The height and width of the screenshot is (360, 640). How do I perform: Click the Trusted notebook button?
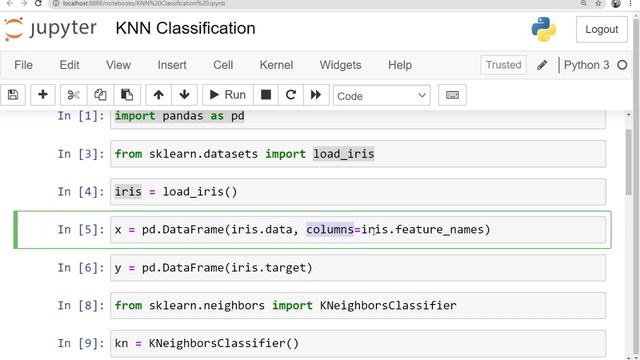pos(503,65)
